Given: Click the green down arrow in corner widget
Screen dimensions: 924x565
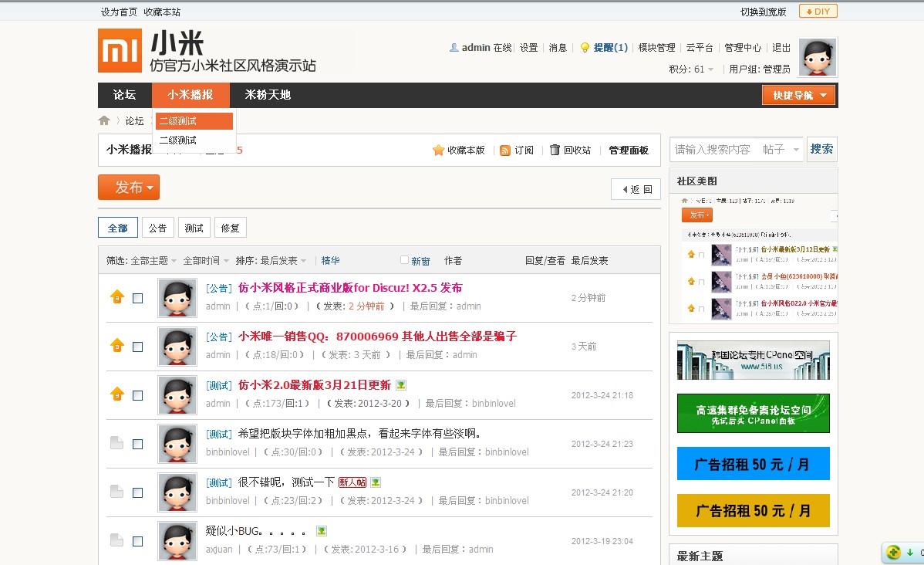Looking at the screenshot, I should point(910,553).
